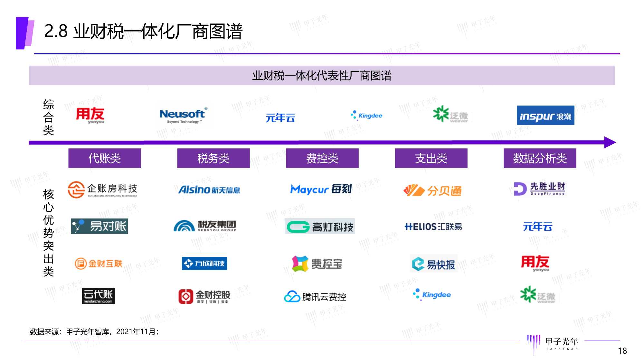Click the 元年云 logo in the 综合类 row

click(280, 118)
